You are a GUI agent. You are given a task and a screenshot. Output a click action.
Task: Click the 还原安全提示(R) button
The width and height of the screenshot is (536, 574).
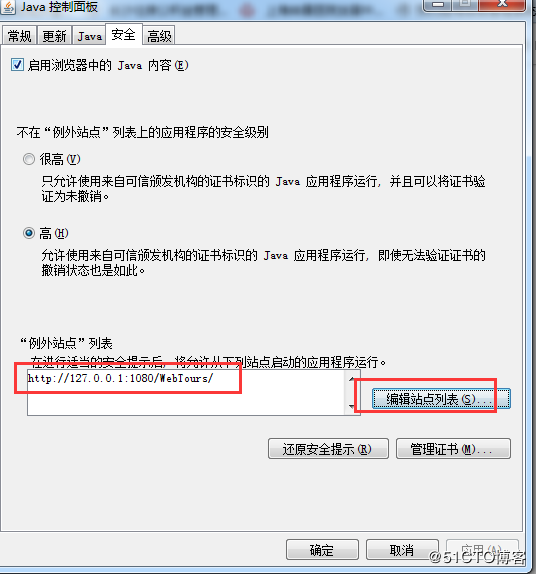pos(328,448)
